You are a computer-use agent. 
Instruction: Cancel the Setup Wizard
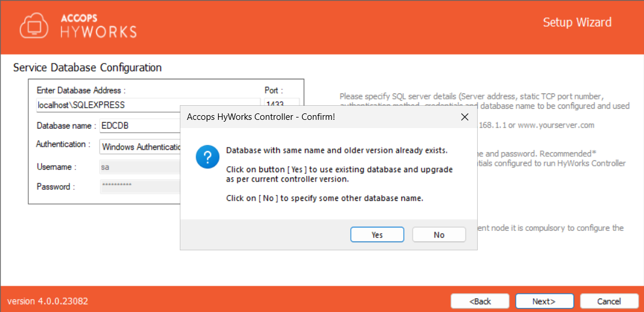pos(609,301)
